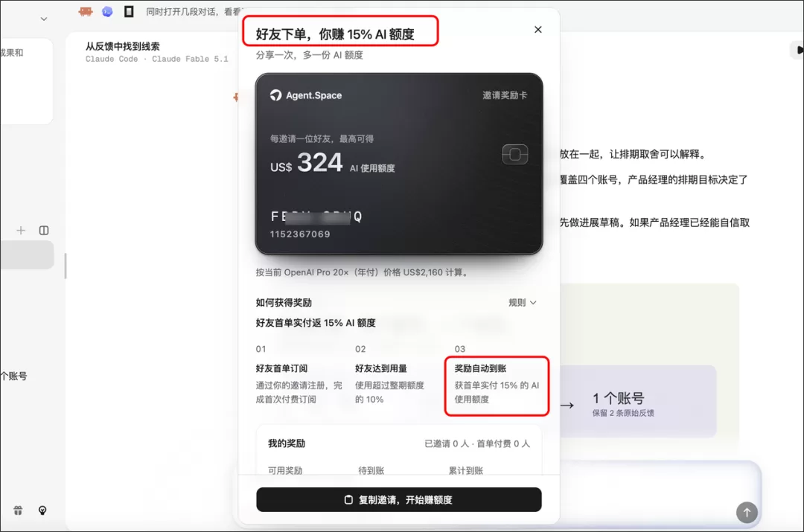
Task: Click the chip icon on the reward card
Action: pos(515,154)
